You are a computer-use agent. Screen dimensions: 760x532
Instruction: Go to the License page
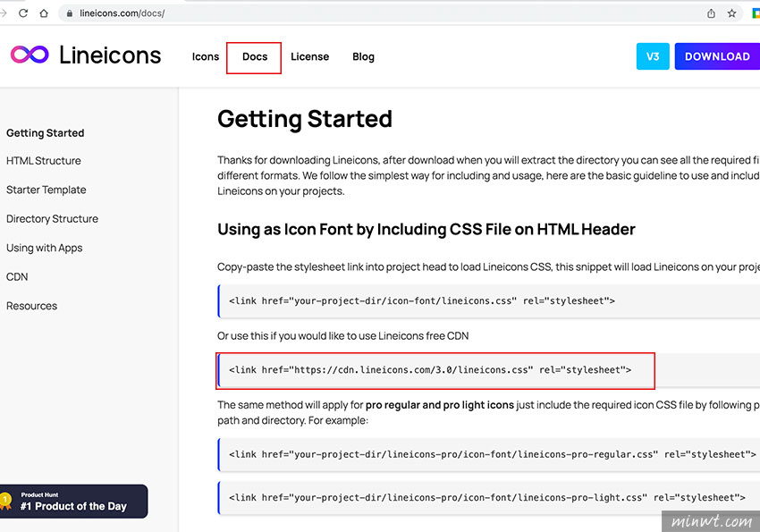[x=309, y=56]
